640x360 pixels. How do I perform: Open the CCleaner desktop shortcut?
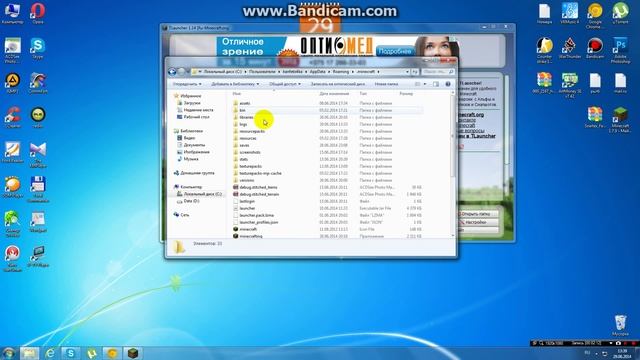click(12, 118)
